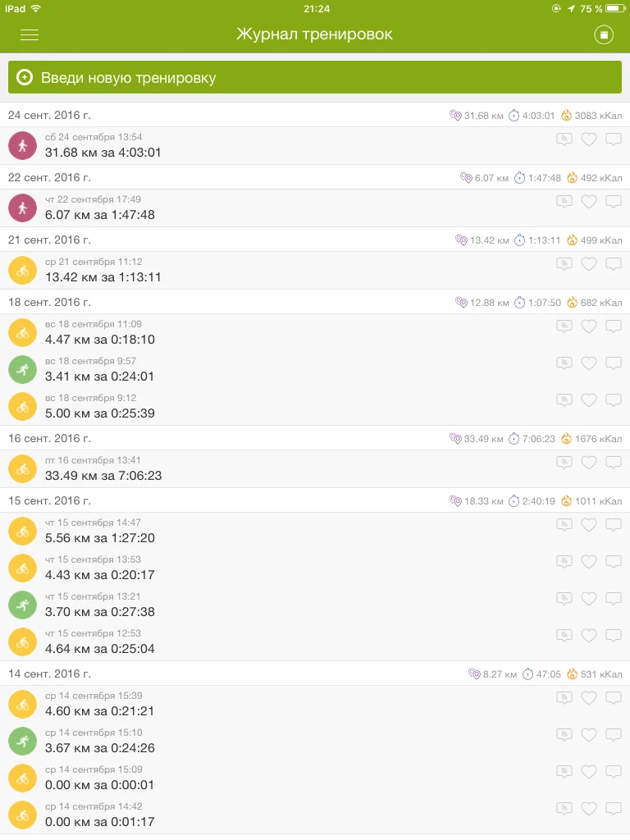630x840 pixels.
Task: Toggle heart on 33.49 км workout
Action: pos(588,463)
